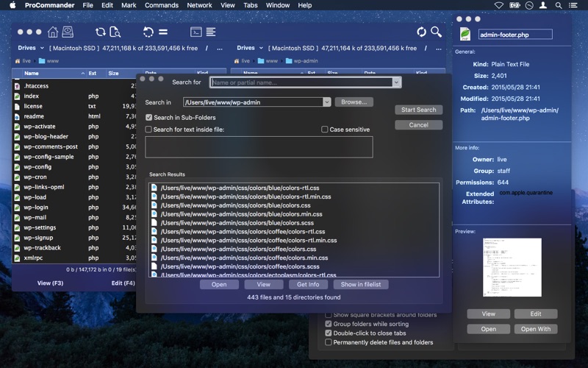Open the Network menu in menu bar
The height and width of the screenshot is (368, 588).
tap(199, 5)
